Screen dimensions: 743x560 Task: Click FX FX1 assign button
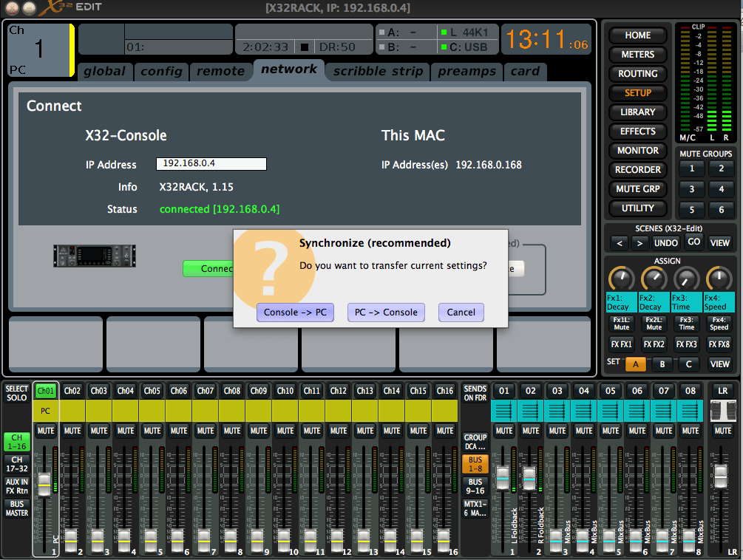pos(621,344)
